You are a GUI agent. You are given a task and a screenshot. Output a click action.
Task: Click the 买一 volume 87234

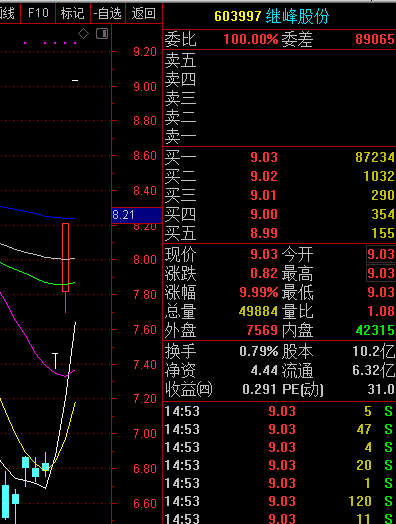pyautogui.click(x=375, y=157)
